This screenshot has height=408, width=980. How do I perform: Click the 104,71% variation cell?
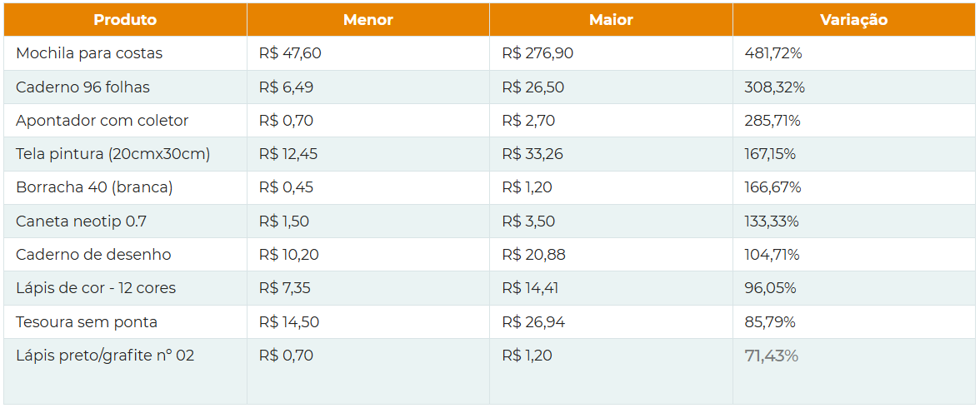772,255
